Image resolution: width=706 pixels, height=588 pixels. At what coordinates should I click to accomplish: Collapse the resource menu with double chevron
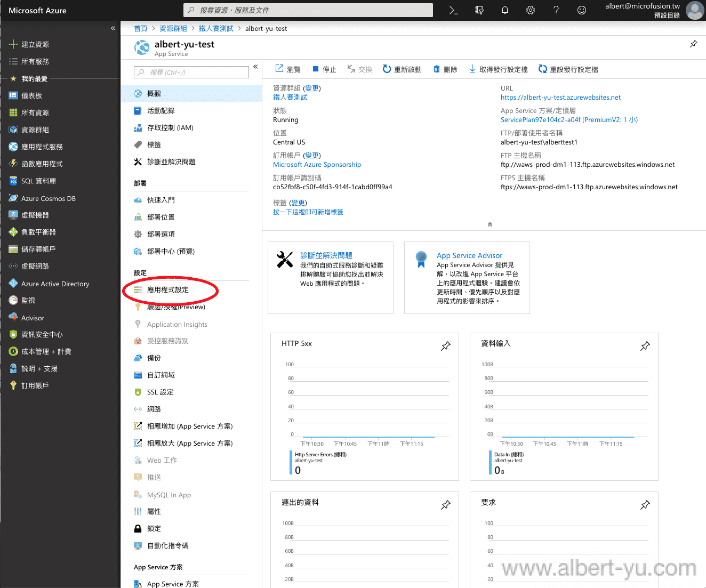[255, 67]
